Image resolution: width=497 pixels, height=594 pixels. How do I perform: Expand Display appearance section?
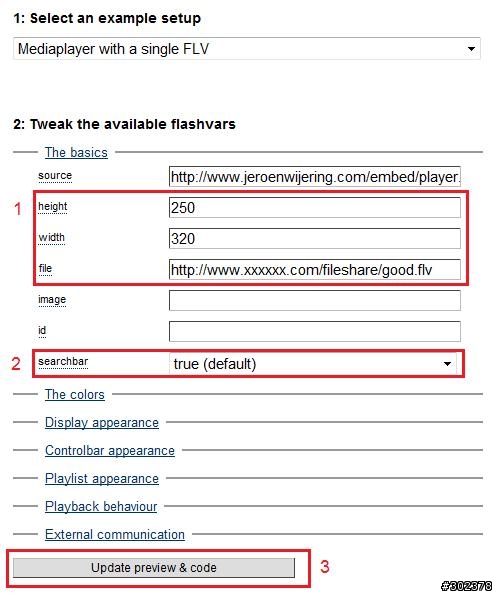(102, 422)
